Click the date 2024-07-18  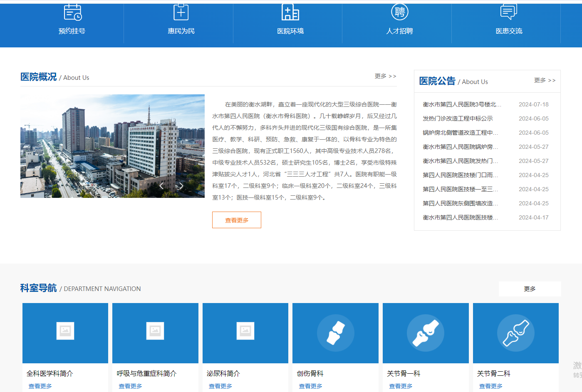click(534, 104)
